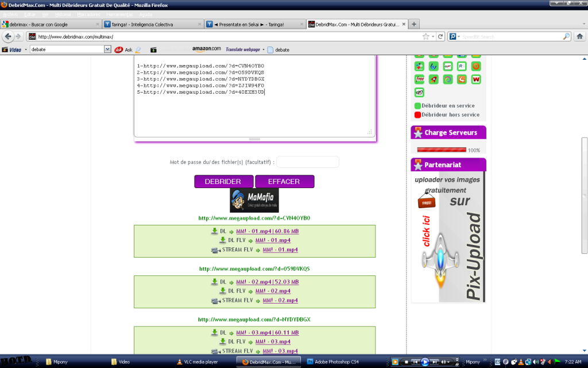Click the download arrow icon beside MM! - 01.mp4 DL
588x368 pixels.
tap(214, 231)
